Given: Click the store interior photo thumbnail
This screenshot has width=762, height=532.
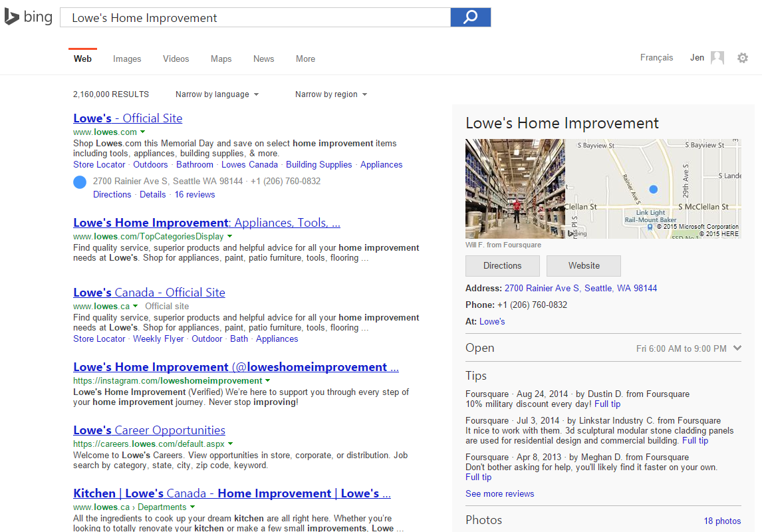Looking at the screenshot, I should click(x=515, y=188).
